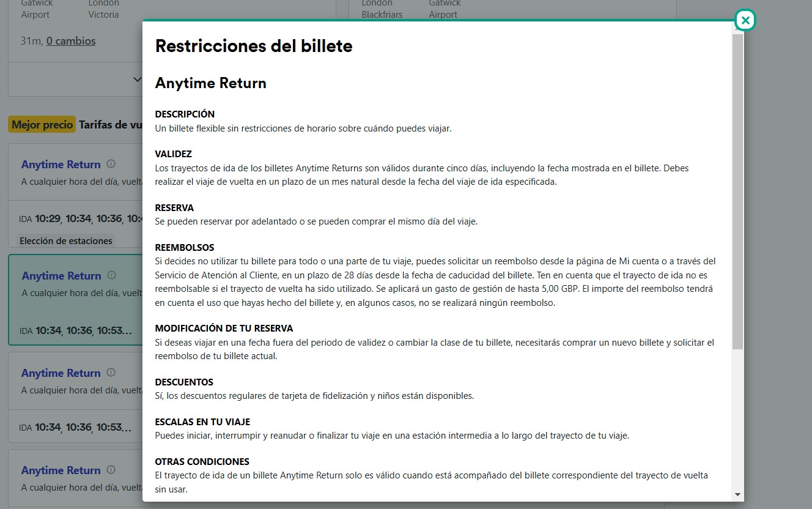Click the 'Anytime Return' heading in dialog

coord(211,83)
